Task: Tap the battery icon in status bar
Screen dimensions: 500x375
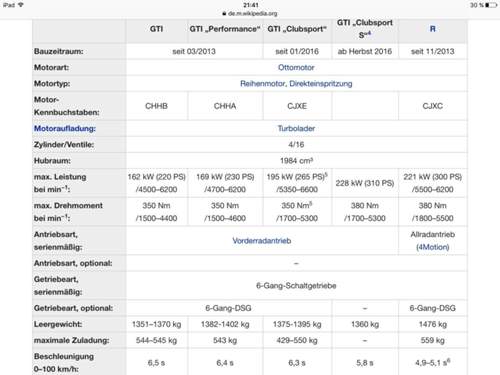Action: pyautogui.click(x=491, y=5)
